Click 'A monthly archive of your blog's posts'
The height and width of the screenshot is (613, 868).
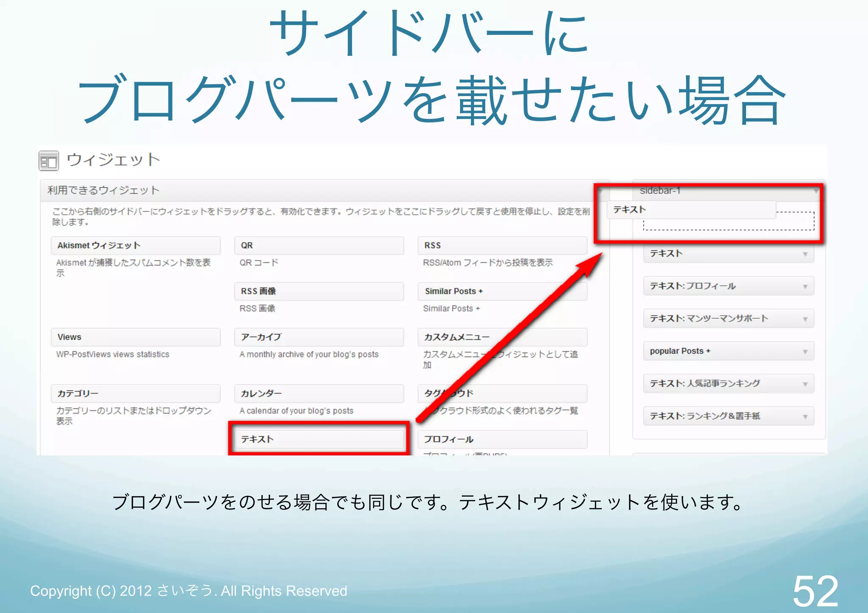tap(309, 354)
